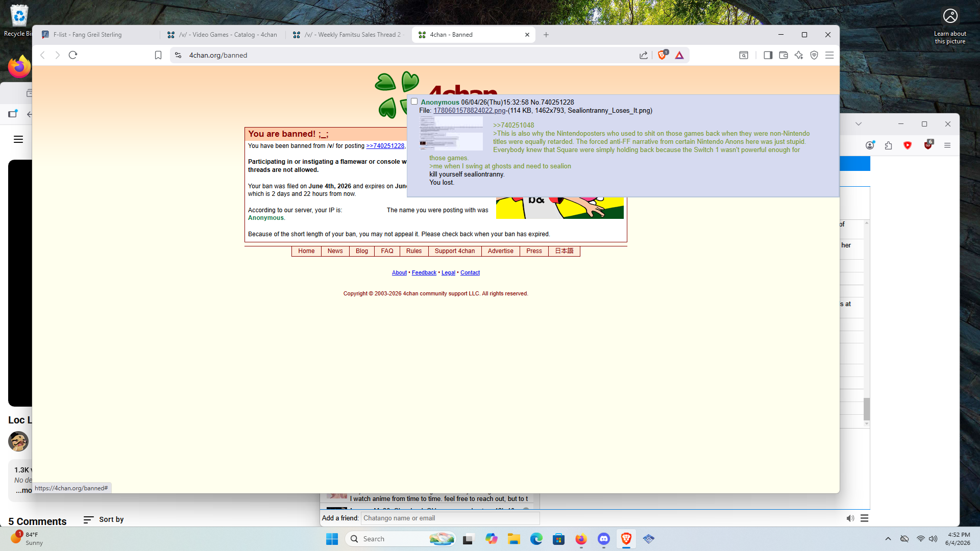Switch to the 日本語 language link
The height and width of the screenshot is (551, 980).
pos(564,251)
